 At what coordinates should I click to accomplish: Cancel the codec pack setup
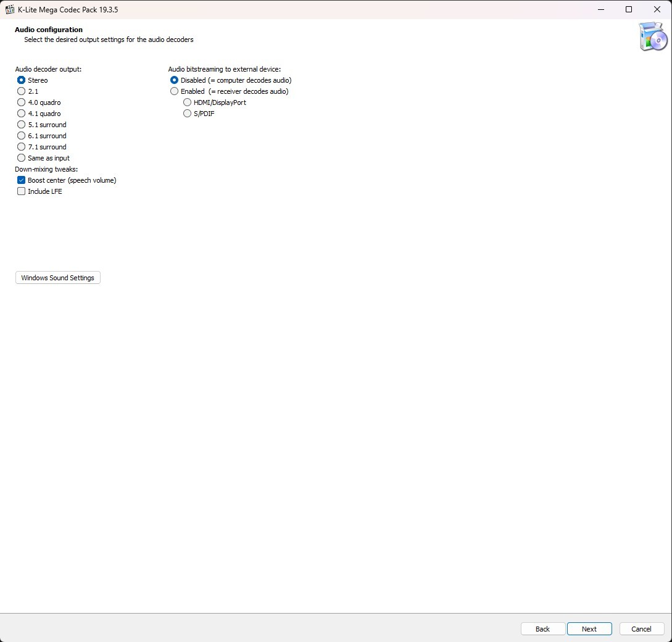(641, 629)
